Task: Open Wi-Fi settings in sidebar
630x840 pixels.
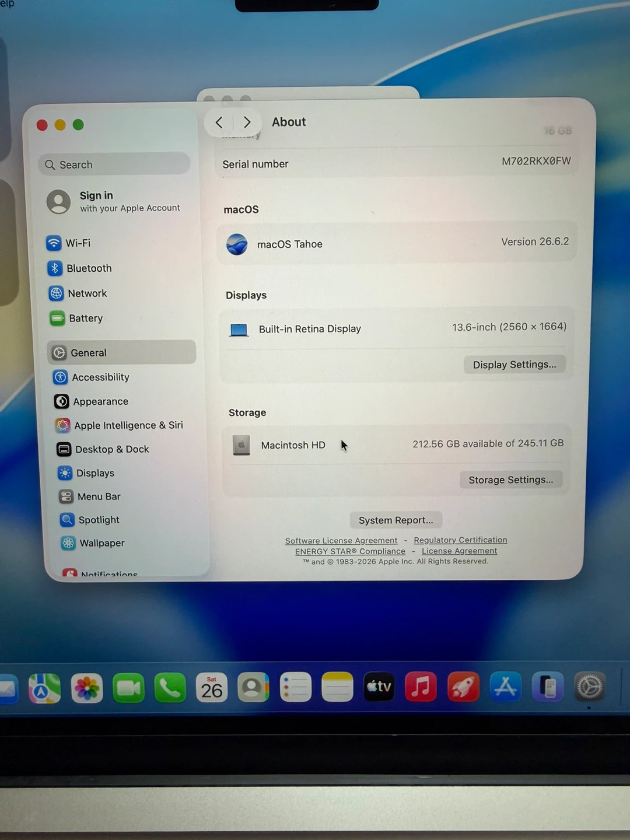Action: [x=69, y=243]
